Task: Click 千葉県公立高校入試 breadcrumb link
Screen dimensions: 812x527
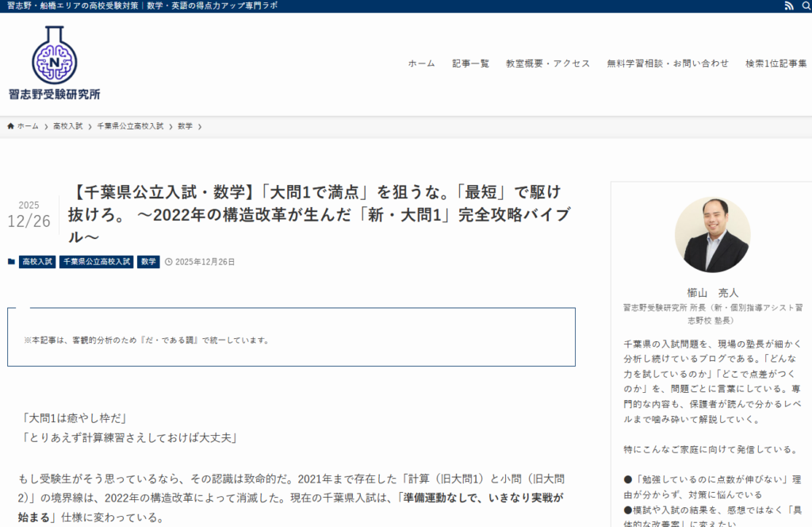Action: coord(130,126)
